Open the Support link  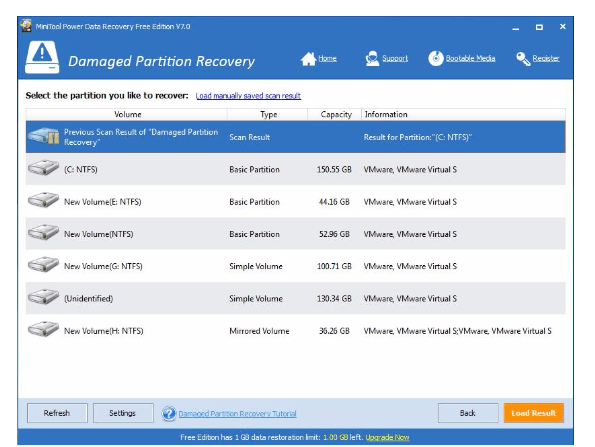tap(395, 58)
